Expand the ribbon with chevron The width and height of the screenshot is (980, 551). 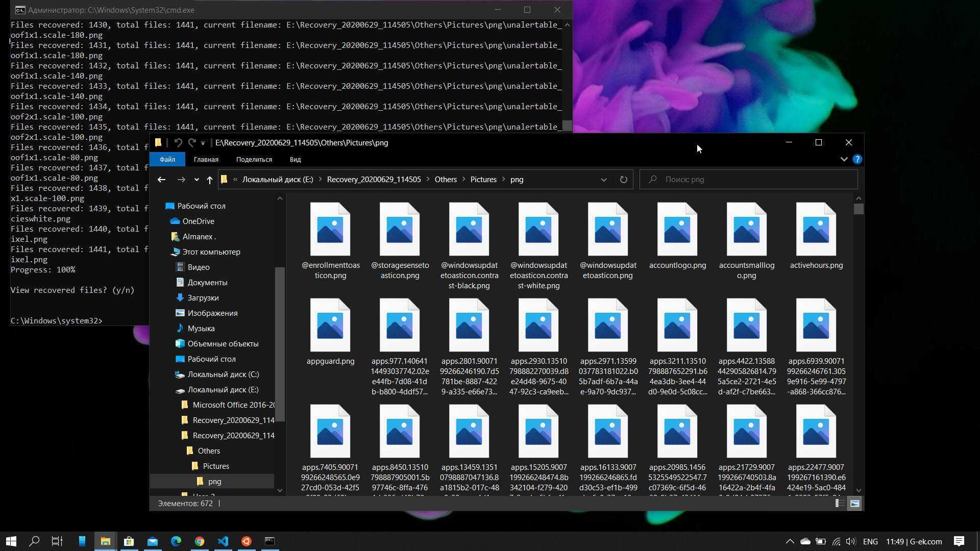(x=844, y=159)
